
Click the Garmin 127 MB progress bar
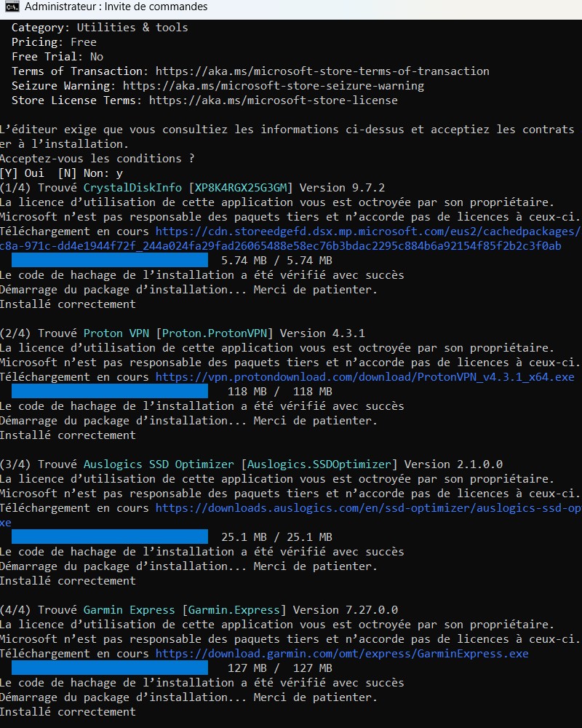point(110,668)
